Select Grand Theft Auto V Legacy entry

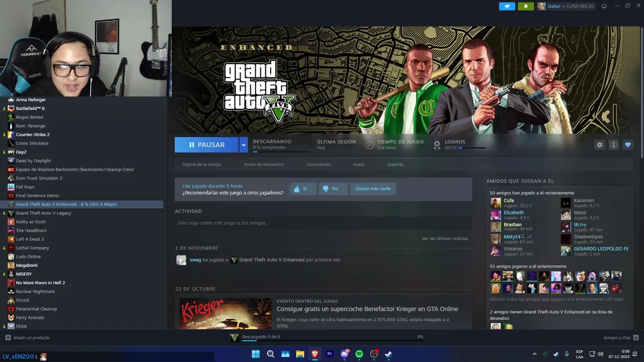43,213
